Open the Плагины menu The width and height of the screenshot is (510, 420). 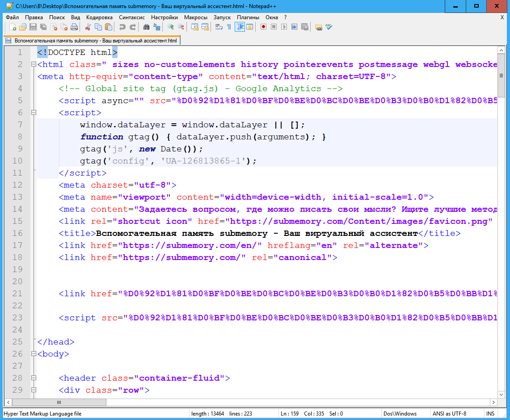(248, 17)
